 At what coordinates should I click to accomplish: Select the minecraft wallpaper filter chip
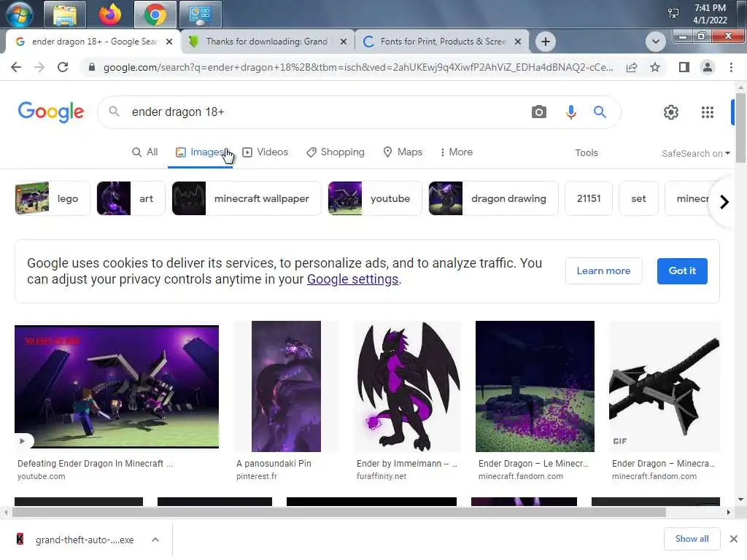click(x=247, y=198)
